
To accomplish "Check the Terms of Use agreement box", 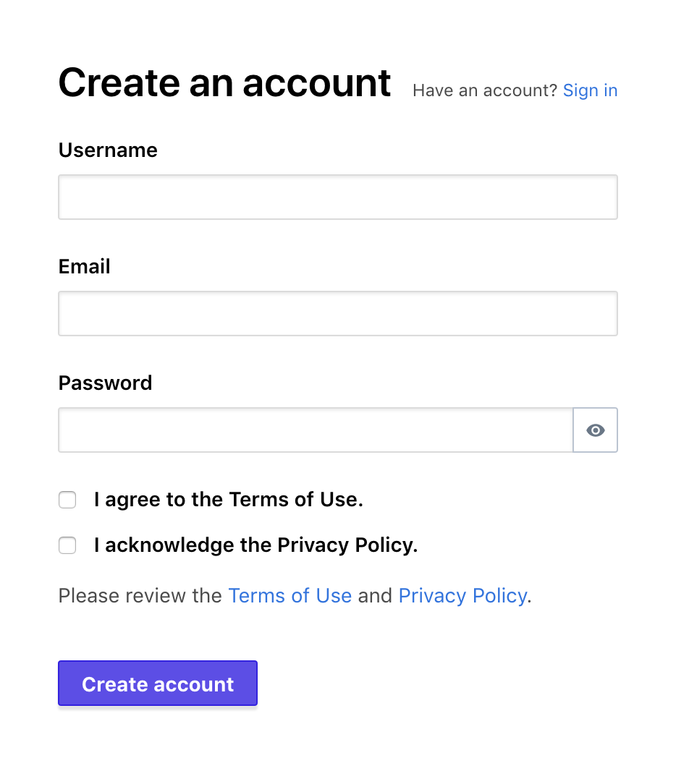I will tap(67, 500).
